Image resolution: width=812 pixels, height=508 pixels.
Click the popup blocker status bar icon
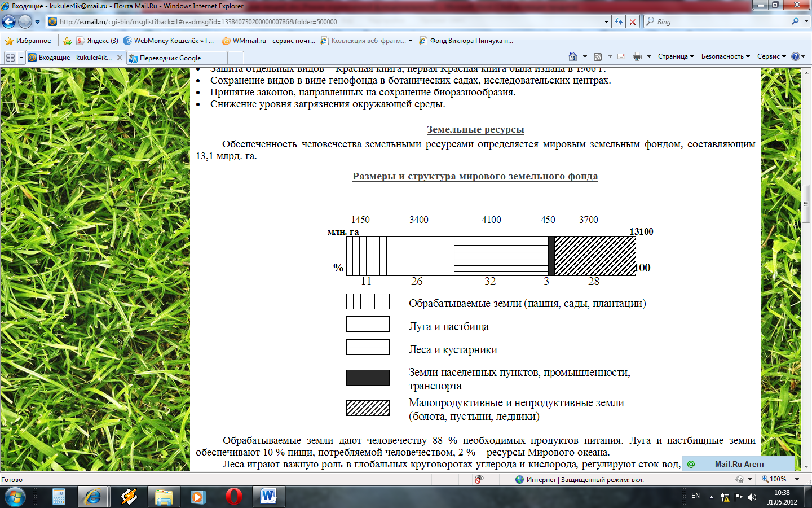[x=479, y=479]
